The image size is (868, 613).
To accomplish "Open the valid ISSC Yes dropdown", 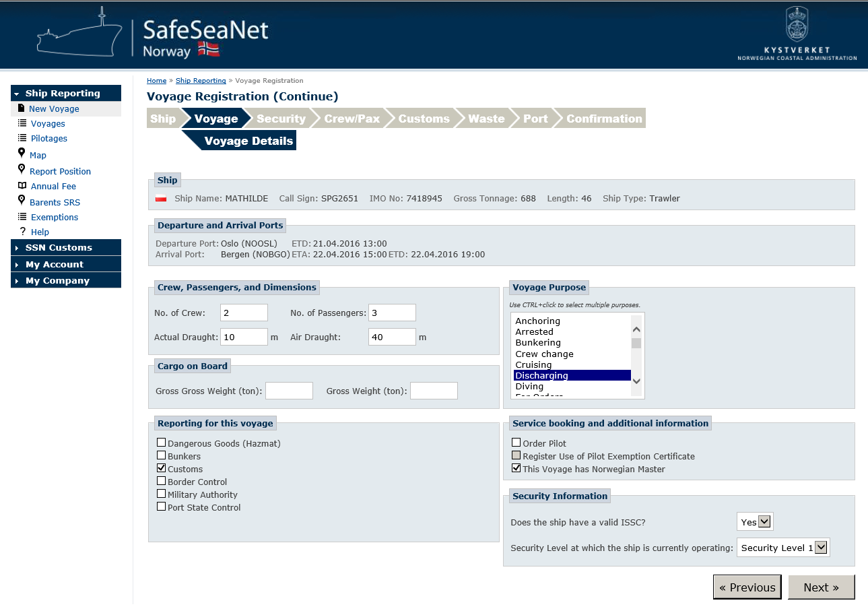I will click(755, 521).
